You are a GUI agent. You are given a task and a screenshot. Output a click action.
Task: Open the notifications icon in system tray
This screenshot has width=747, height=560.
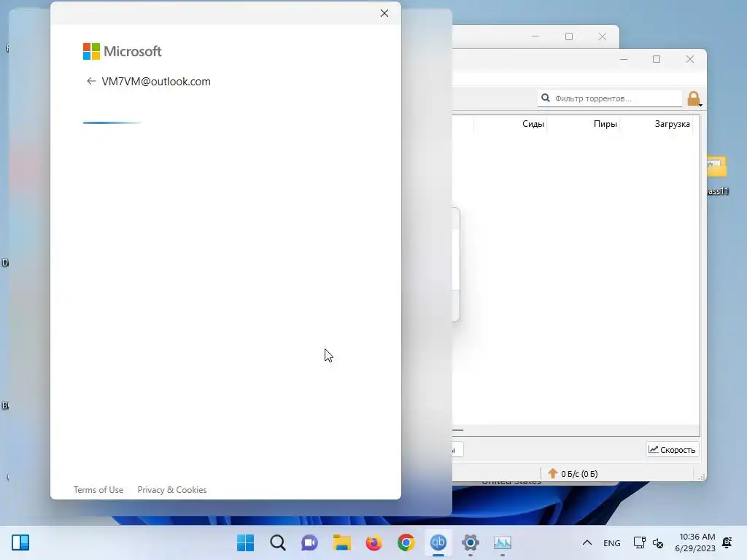[x=727, y=542]
